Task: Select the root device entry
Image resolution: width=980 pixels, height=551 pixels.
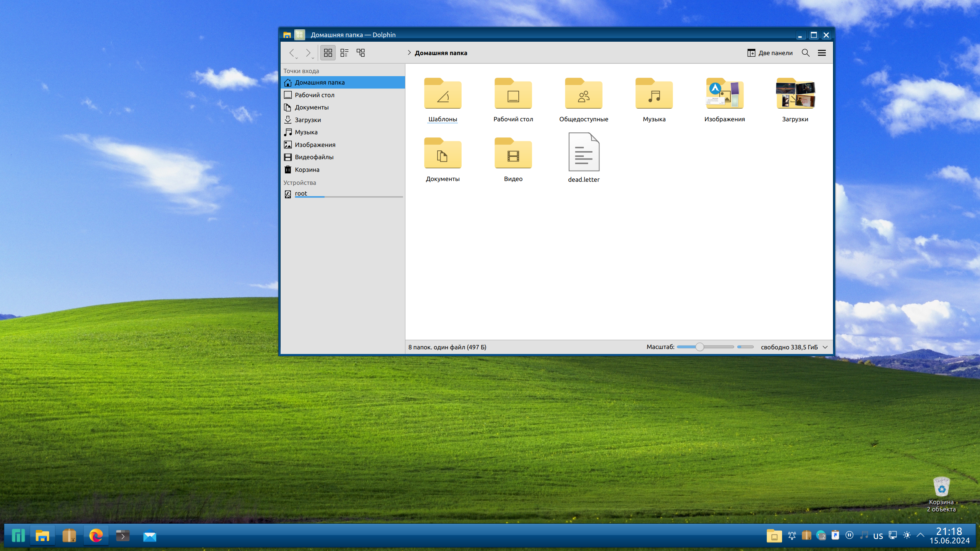Action: 301,194
